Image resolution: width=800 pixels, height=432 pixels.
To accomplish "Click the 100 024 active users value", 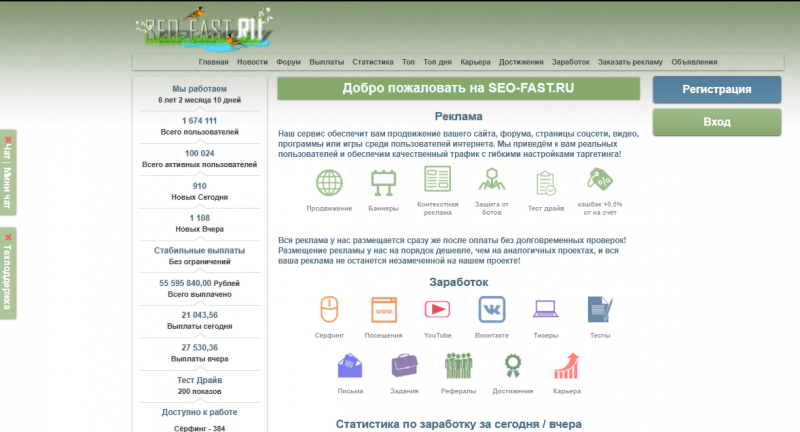I will (199, 154).
